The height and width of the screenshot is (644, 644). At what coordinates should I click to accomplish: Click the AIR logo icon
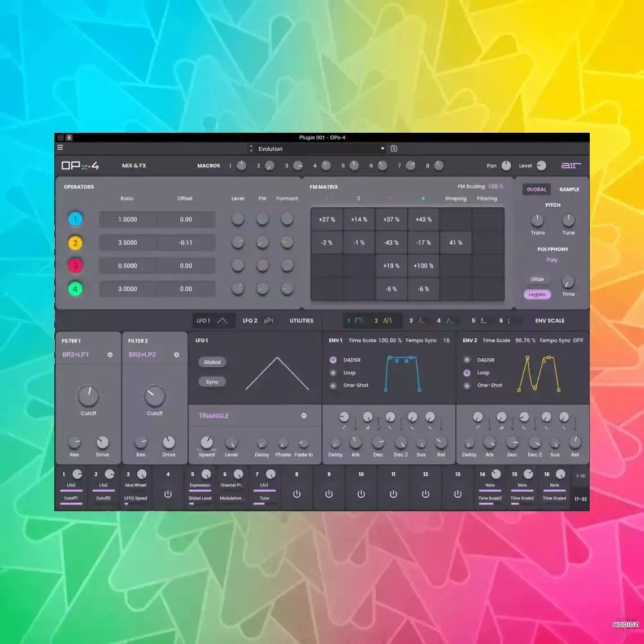point(571,166)
